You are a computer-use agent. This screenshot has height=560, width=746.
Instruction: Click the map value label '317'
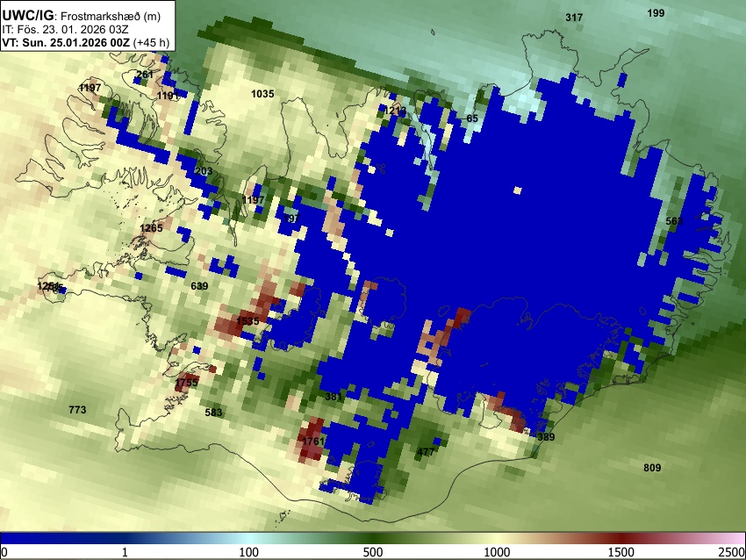tap(574, 18)
